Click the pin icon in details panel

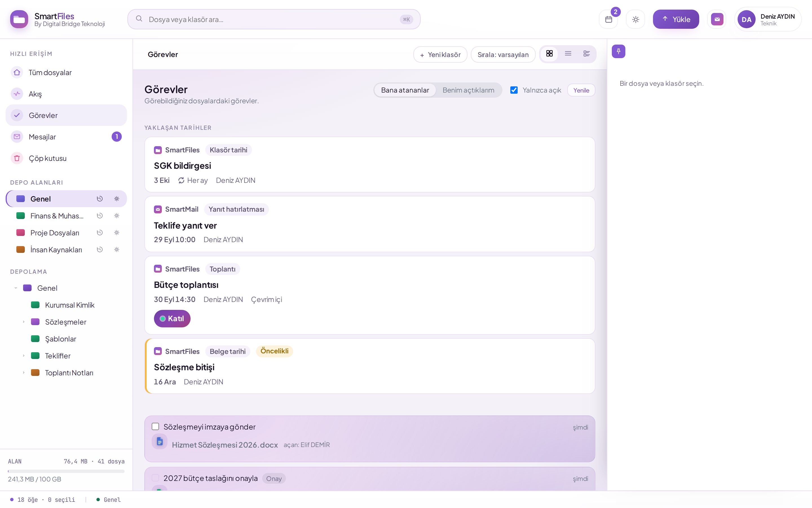coord(618,51)
